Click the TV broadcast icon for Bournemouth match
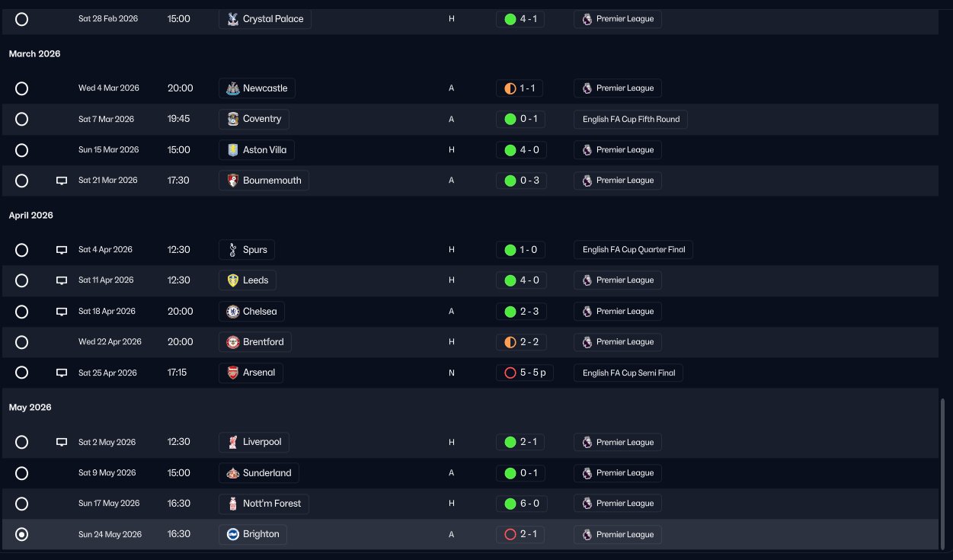The image size is (953, 560). coord(62,181)
